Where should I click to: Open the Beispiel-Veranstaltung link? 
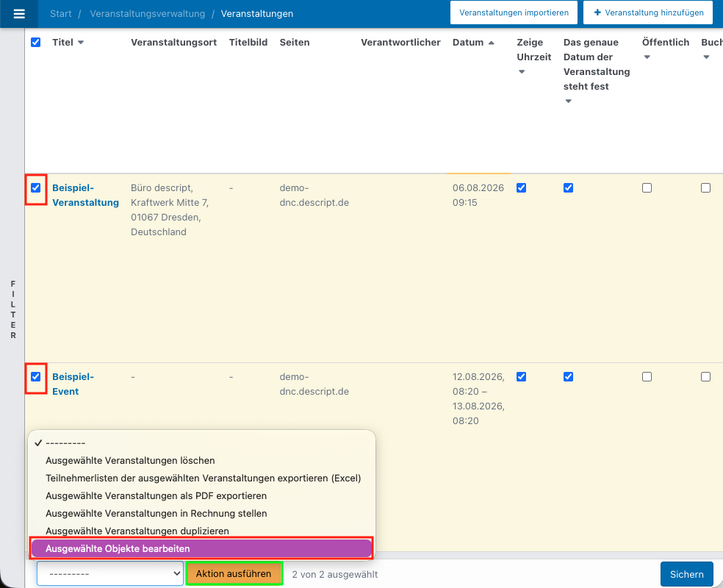coord(85,195)
